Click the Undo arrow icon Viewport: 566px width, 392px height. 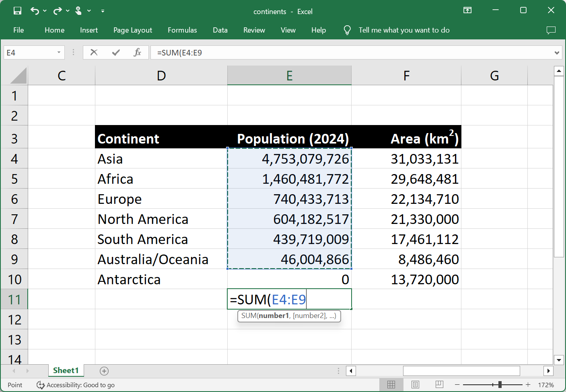click(35, 11)
